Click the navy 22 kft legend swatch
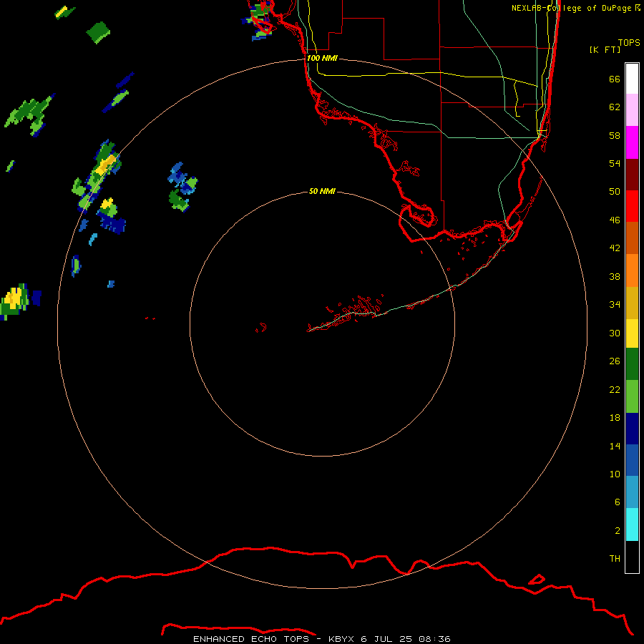Image resolution: width=644 pixels, height=644 pixels. [x=632, y=429]
